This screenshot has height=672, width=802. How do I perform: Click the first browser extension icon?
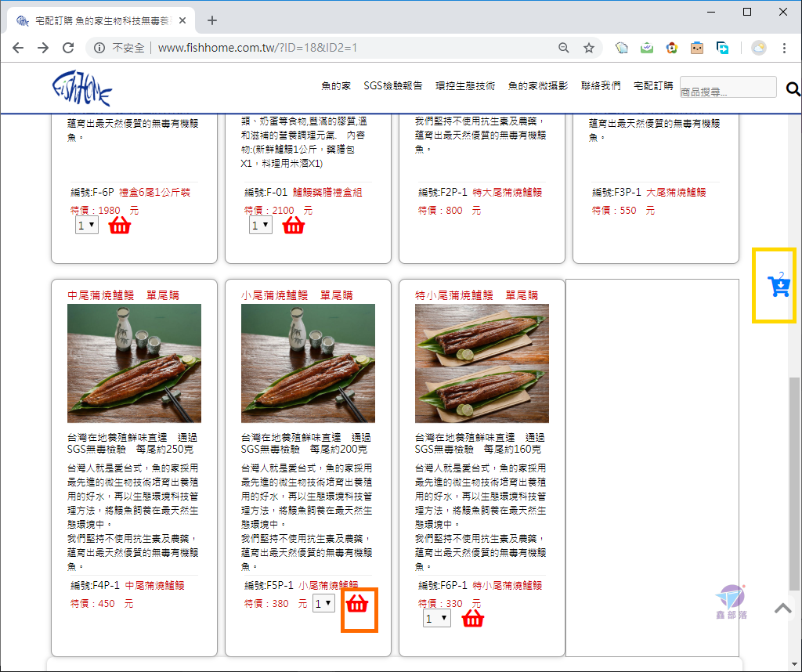[x=621, y=48]
